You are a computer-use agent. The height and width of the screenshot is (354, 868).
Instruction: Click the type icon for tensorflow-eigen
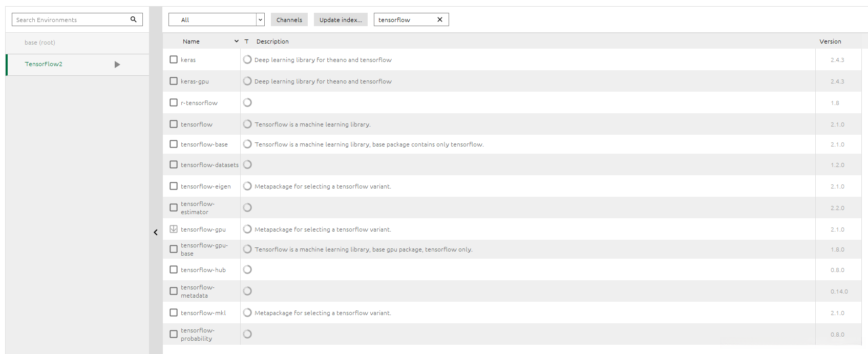click(247, 186)
